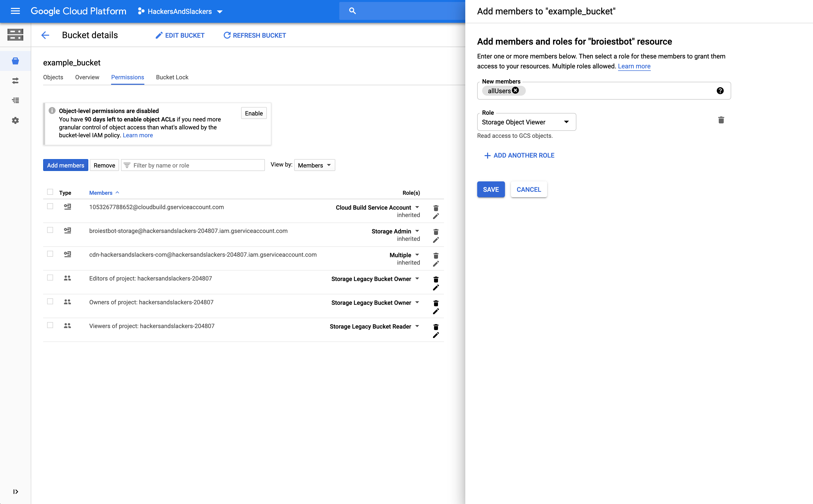Screen dimensions: 813x504
Task: Check the cdn-hackersandslackers-com row checkbox
Action: [x=50, y=254]
